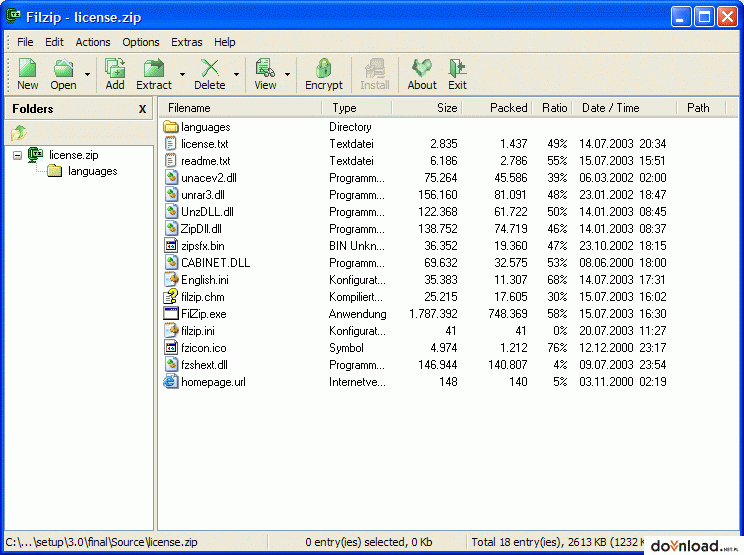Image resolution: width=744 pixels, height=555 pixels.
Task: Select the CABINET.DLL file name
Action: pyautogui.click(x=215, y=263)
